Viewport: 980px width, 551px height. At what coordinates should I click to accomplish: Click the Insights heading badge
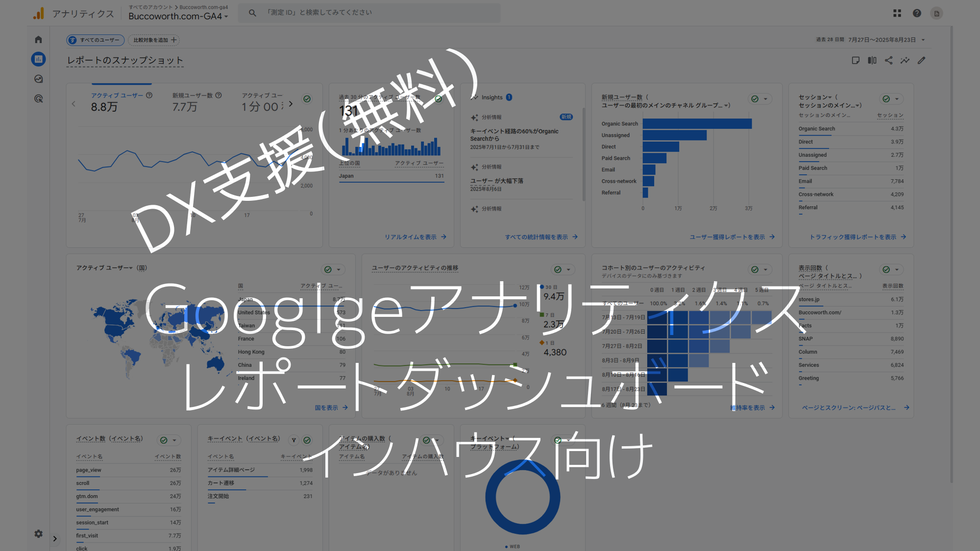[509, 97]
